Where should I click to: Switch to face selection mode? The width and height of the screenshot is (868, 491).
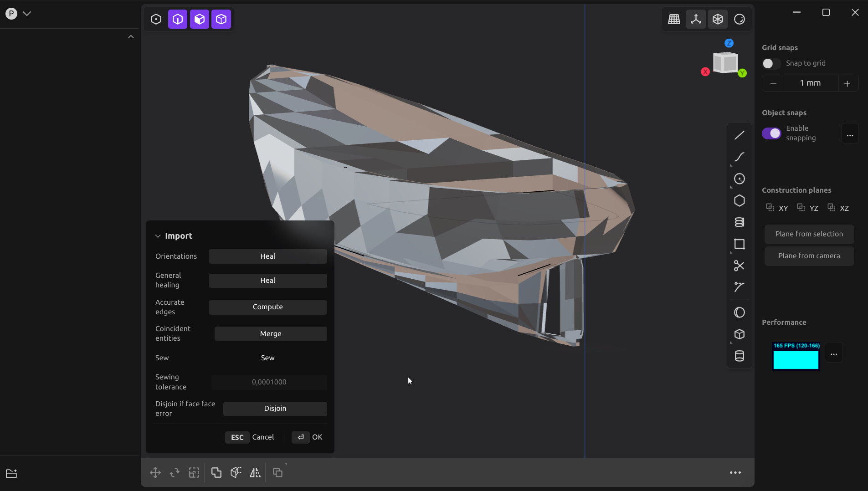click(200, 19)
